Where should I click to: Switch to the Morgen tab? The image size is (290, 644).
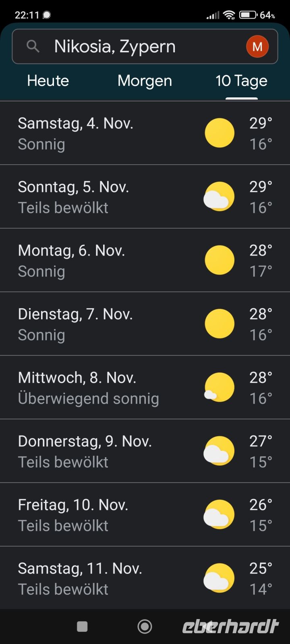point(145,81)
